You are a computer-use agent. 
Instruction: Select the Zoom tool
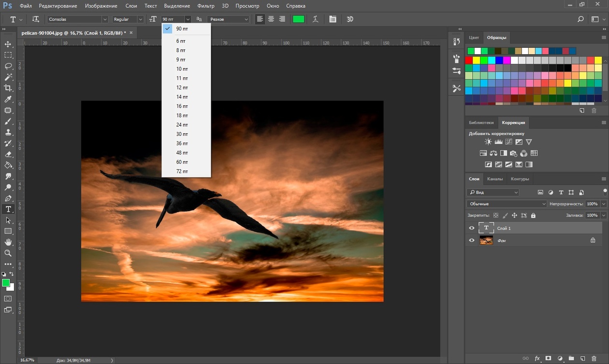pyautogui.click(x=8, y=253)
